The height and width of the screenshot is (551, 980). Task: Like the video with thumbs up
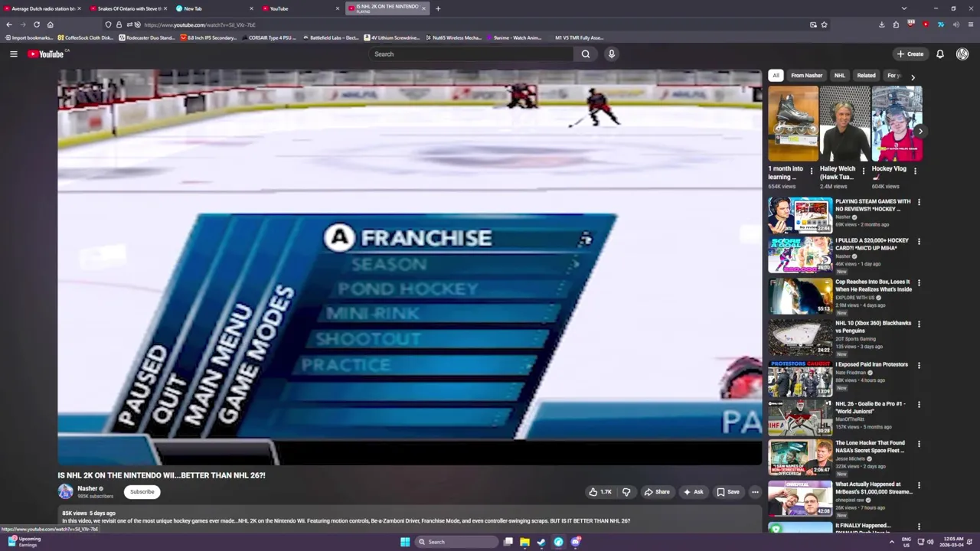[x=600, y=492]
